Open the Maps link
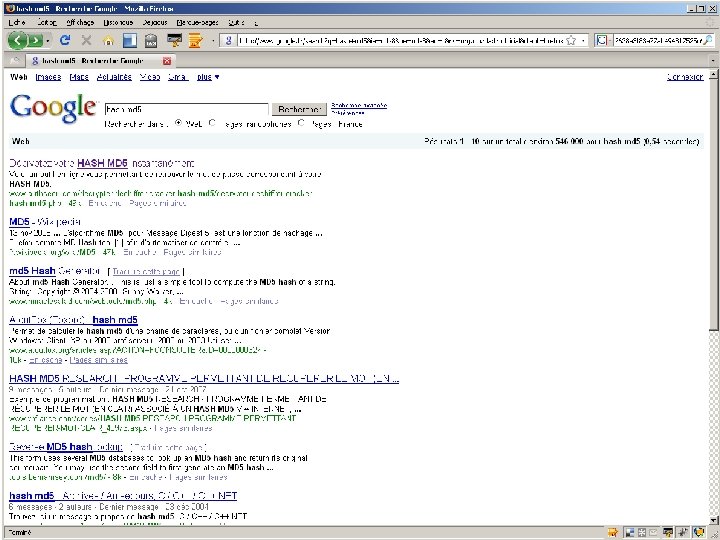 click(79, 77)
